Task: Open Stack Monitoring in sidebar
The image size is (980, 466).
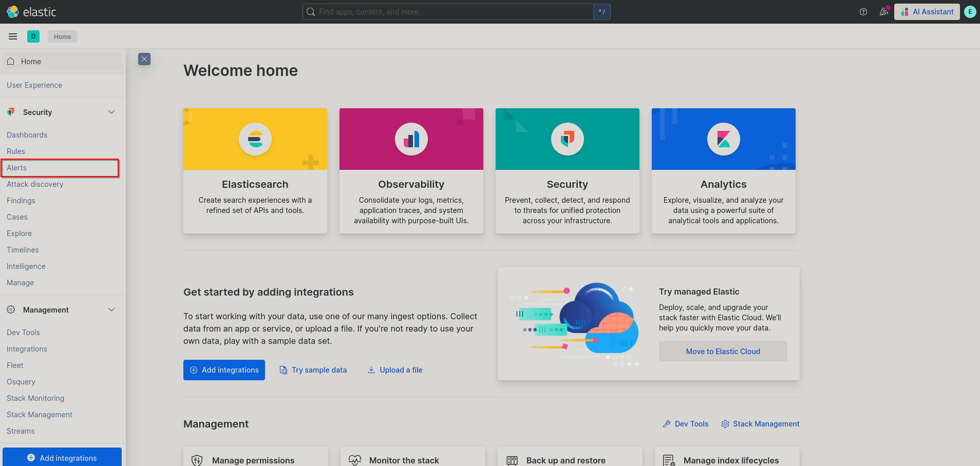Action: 35,398
